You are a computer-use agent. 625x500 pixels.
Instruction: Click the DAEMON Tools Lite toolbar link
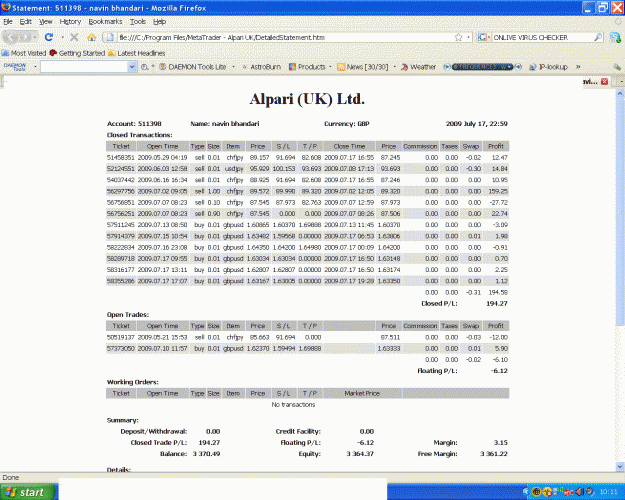[193, 67]
